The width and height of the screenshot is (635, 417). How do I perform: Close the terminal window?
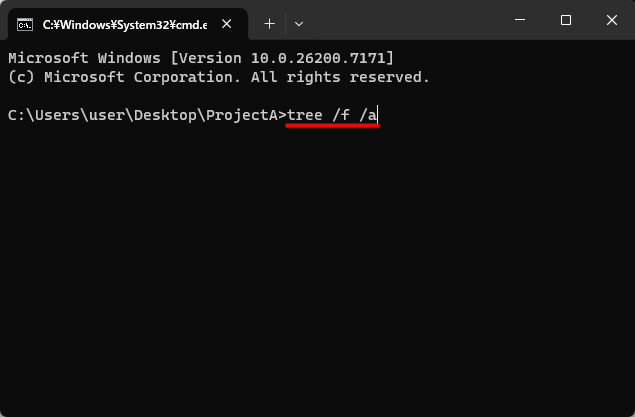(x=610, y=20)
